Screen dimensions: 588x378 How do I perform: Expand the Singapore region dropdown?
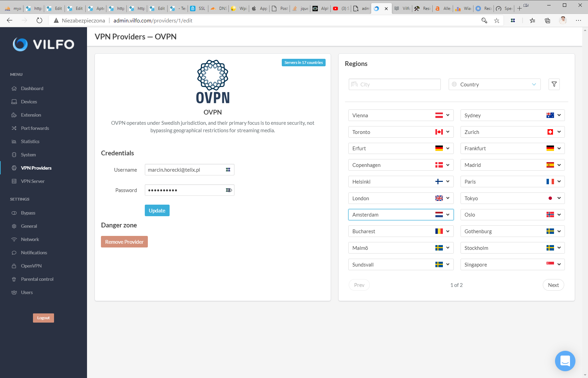tap(559, 264)
